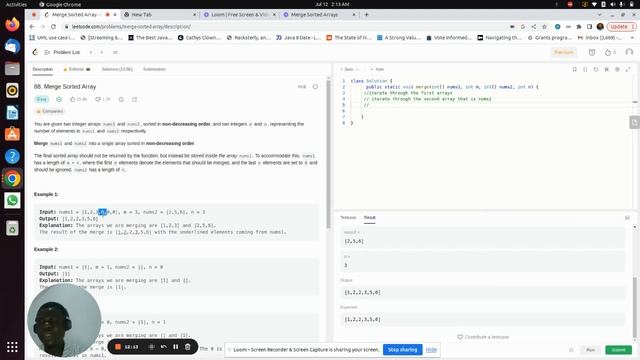Pick a random problem with shuffle icon
The height and width of the screenshot is (360, 640).
point(115,52)
